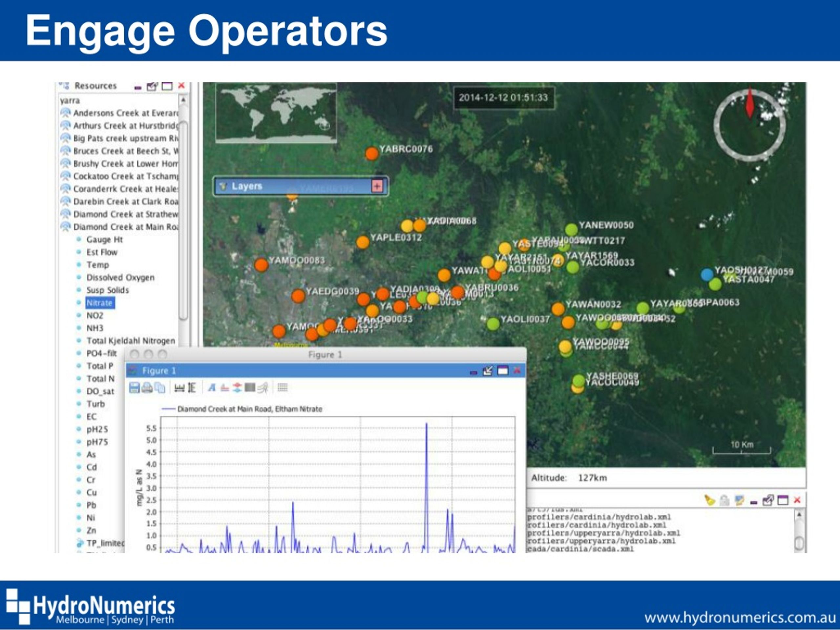Toggle the grid lines icon in the figure toolbar
The image size is (840, 630).
click(283, 387)
